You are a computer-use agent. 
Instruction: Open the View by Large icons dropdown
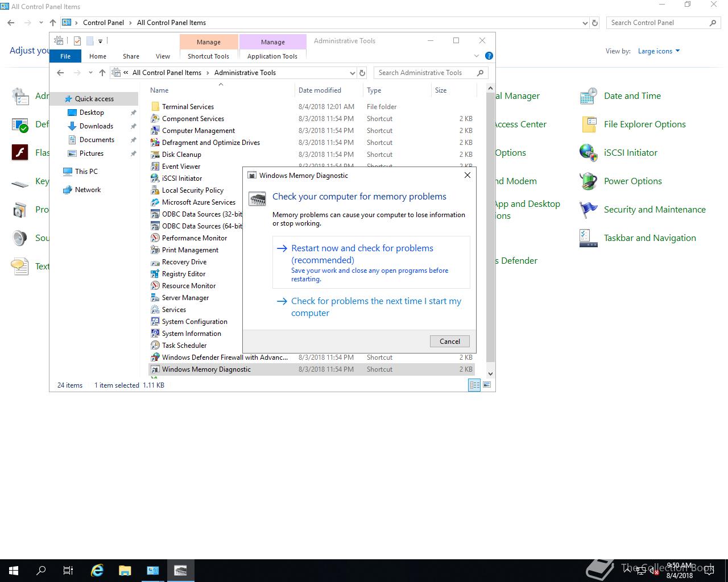pyautogui.click(x=659, y=51)
